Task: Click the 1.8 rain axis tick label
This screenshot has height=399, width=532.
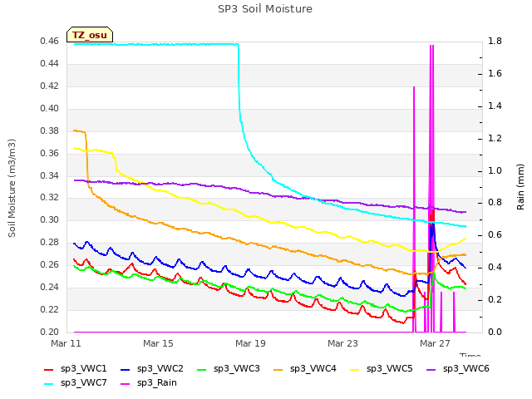Action: pos(495,42)
